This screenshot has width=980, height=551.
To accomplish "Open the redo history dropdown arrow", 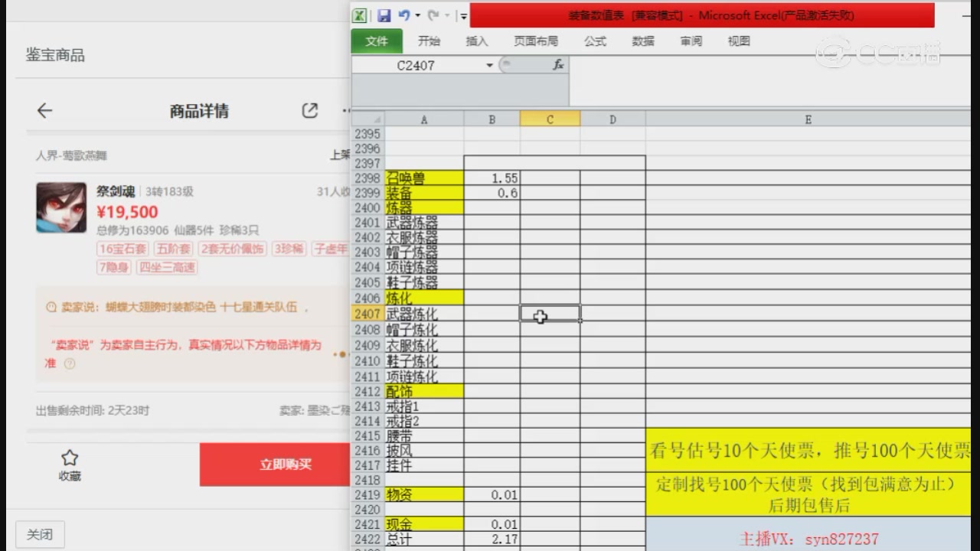I will [x=446, y=16].
